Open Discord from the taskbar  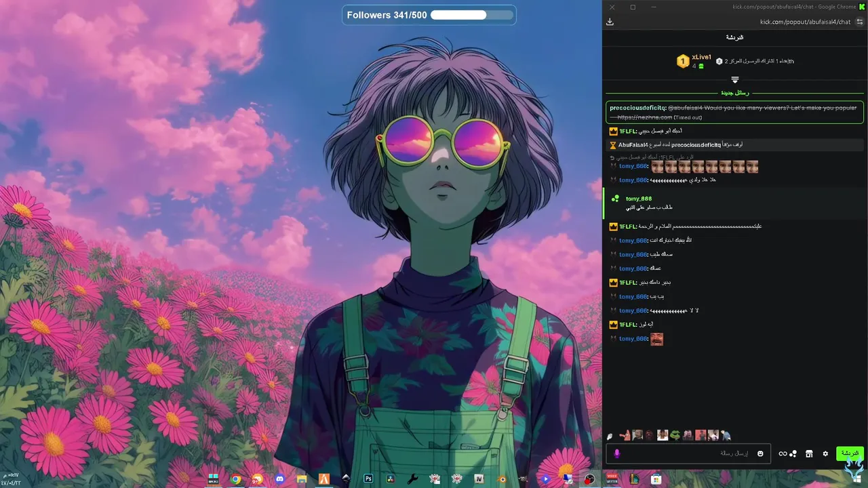tap(279, 479)
